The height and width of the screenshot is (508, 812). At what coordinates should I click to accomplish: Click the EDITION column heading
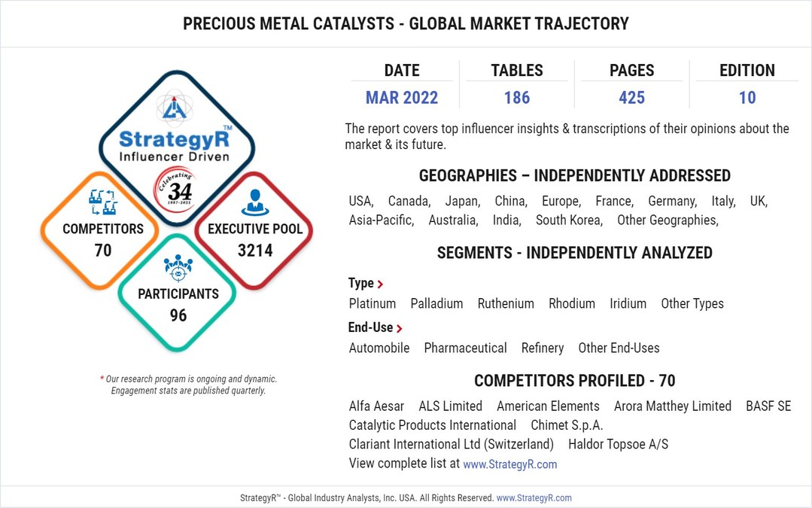[x=747, y=71]
